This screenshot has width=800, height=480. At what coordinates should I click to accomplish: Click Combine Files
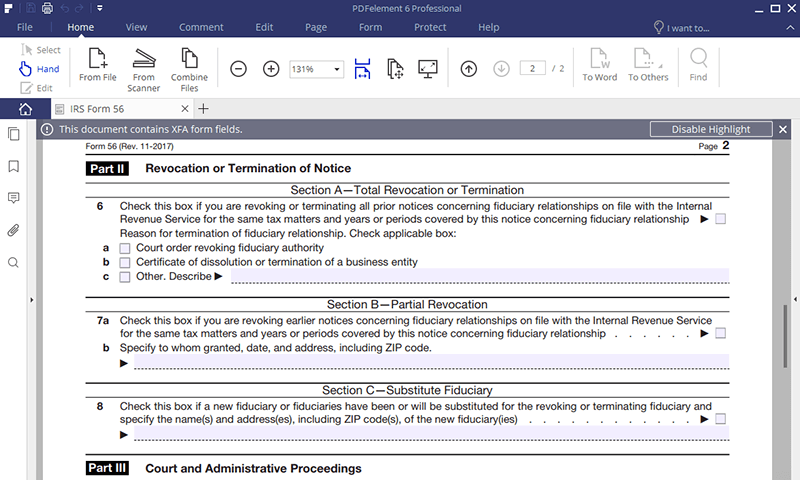(x=189, y=70)
